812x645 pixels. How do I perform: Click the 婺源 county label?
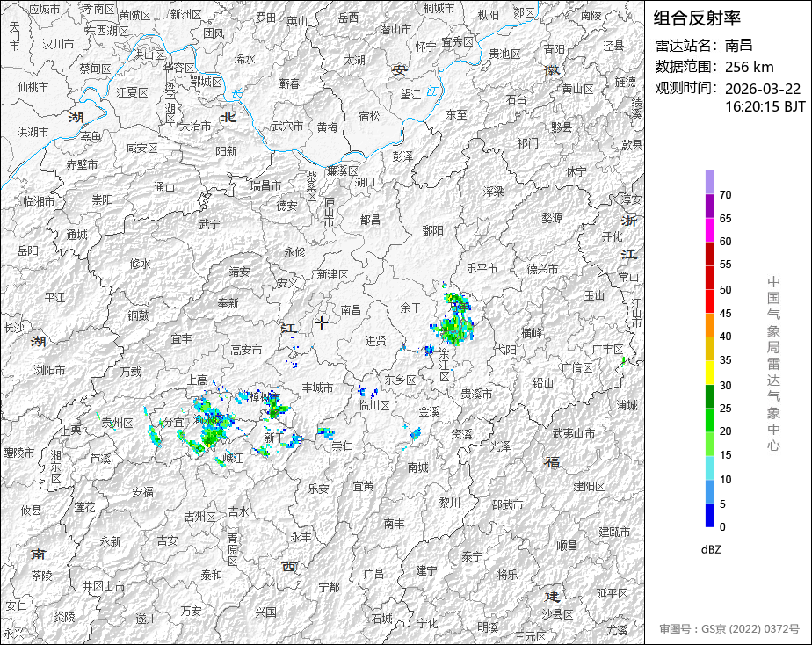click(x=552, y=218)
